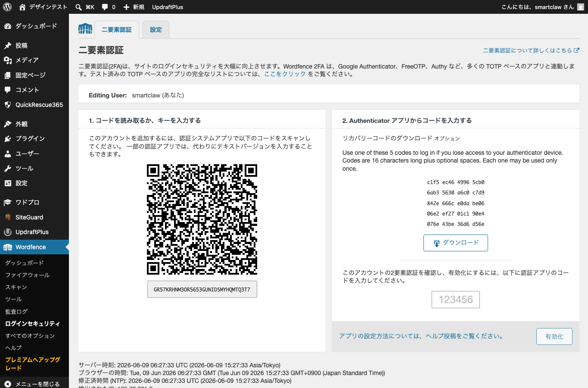The width and height of the screenshot is (588, 388).
Task: Click the WordPress logo icon in admin bar
Action: [7, 7]
